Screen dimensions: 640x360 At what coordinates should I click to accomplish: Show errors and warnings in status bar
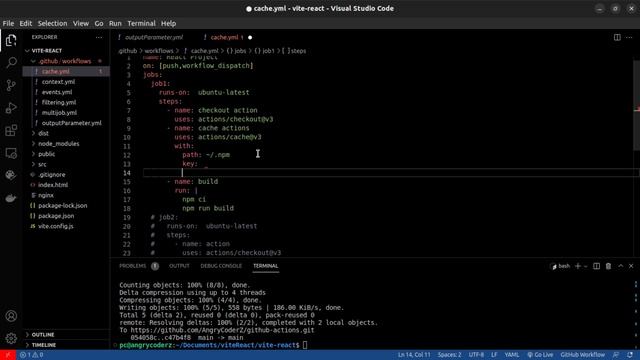point(31,355)
